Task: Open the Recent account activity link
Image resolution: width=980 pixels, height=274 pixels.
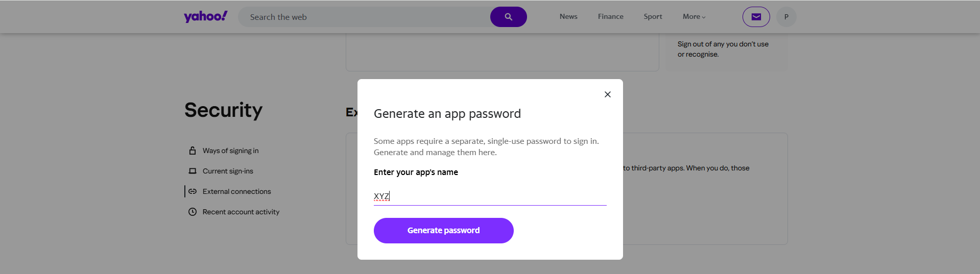Action: pyautogui.click(x=241, y=212)
